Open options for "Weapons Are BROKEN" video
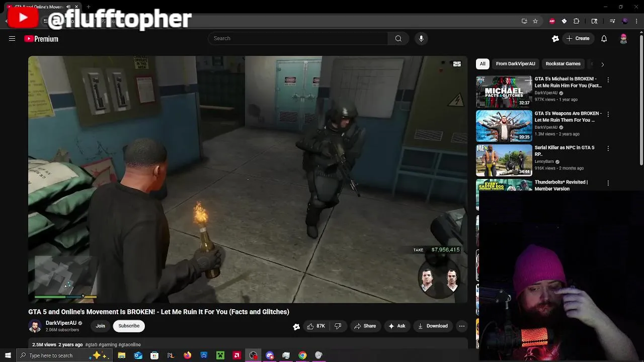644x362 pixels. coord(608,114)
